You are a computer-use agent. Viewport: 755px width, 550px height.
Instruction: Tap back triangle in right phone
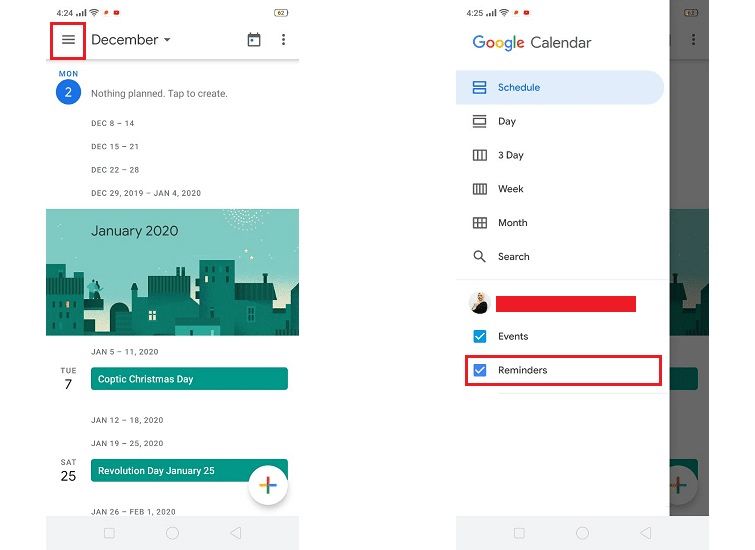pyautogui.click(x=646, y=533)
